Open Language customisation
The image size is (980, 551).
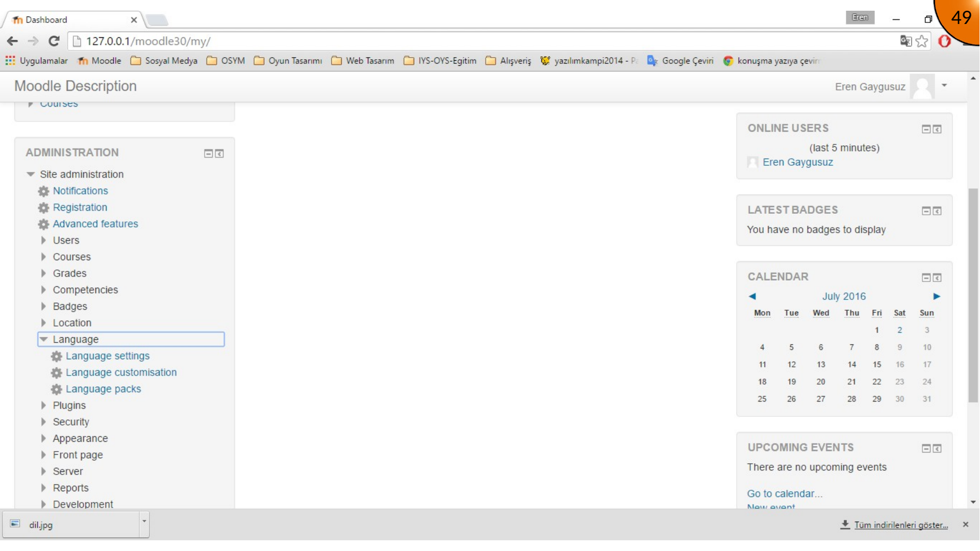(121, 372)
